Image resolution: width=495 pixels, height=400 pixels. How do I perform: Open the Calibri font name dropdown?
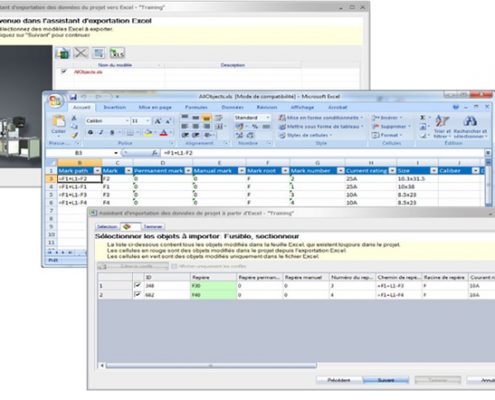127,121
